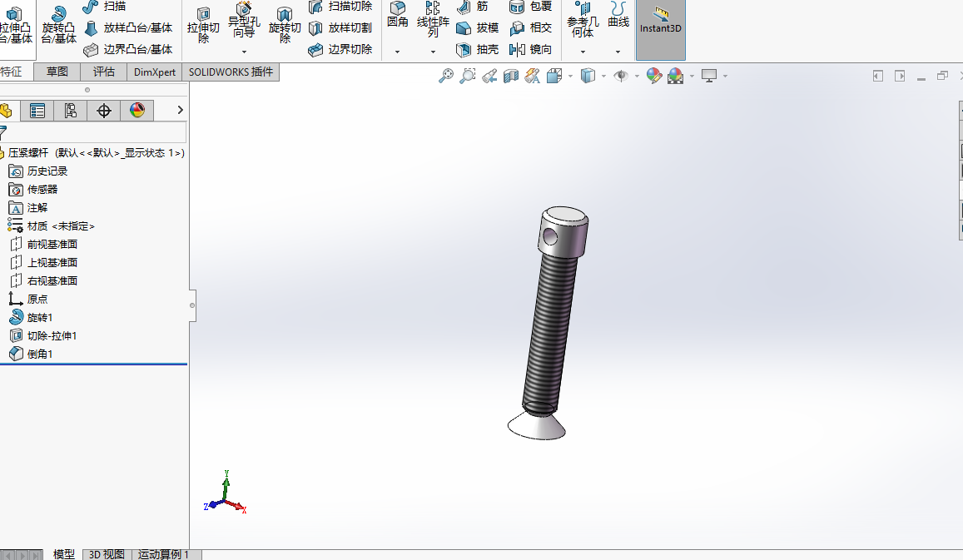Expand the 圆角 fillet dropdown arrow
Image resolution: width=963 pixels, height=560 pixels.
[397, 52]
